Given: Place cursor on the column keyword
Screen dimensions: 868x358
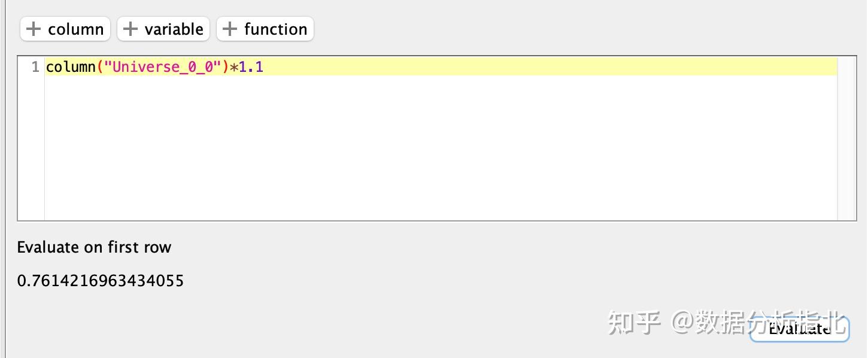Looking at the screenshot, I should [71, 67].
